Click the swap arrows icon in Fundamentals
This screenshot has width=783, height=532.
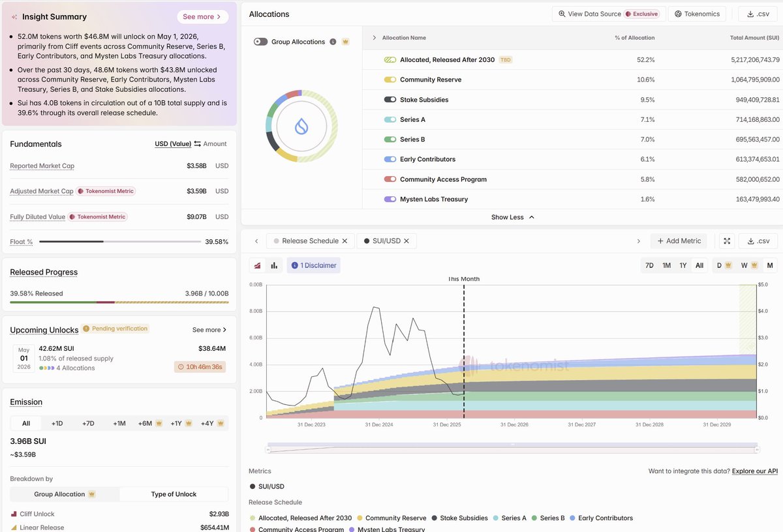pyautogui.click(x=197, y=144)
